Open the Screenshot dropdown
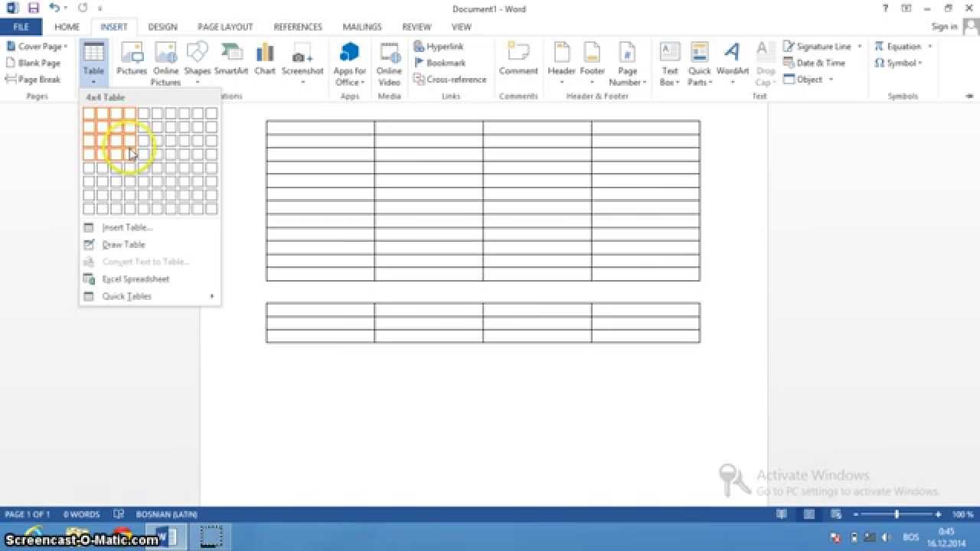Viewport: 980px width, 551px height. 302,64
